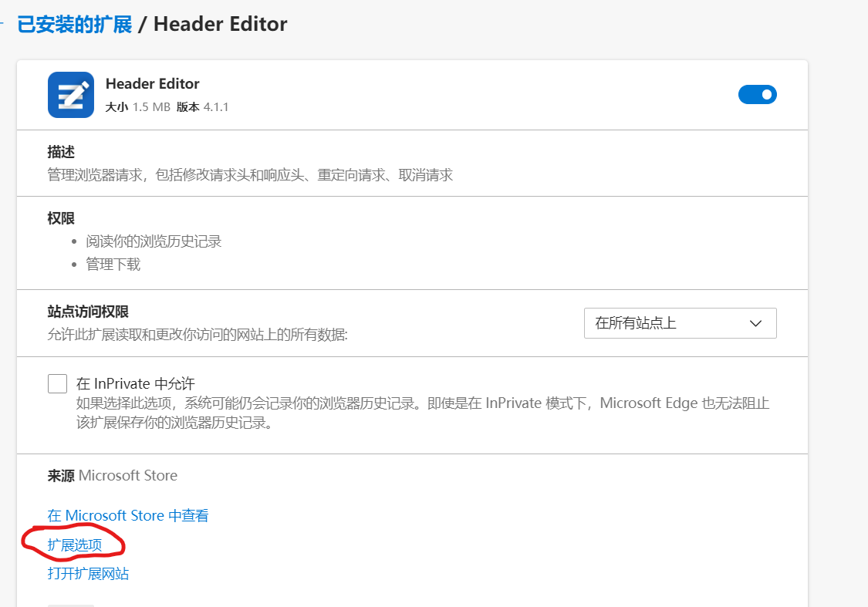The image size is (868, 607).
Task: Click the 权限 section heading
Action: click(x=61, y=218)
